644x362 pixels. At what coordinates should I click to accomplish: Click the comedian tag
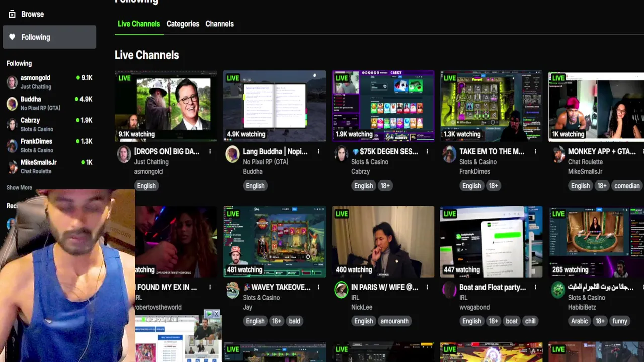click(x=627, y=186)
